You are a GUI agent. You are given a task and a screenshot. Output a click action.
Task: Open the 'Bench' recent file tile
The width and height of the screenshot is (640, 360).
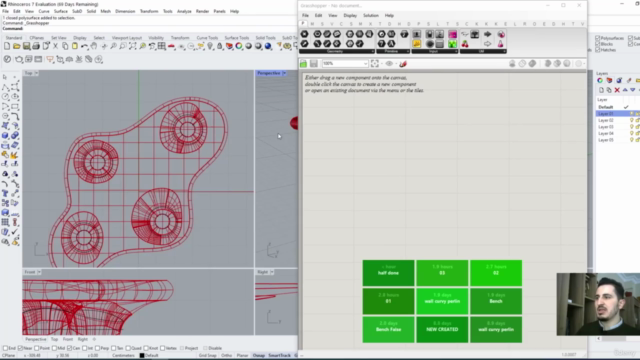tap(496, 301)
